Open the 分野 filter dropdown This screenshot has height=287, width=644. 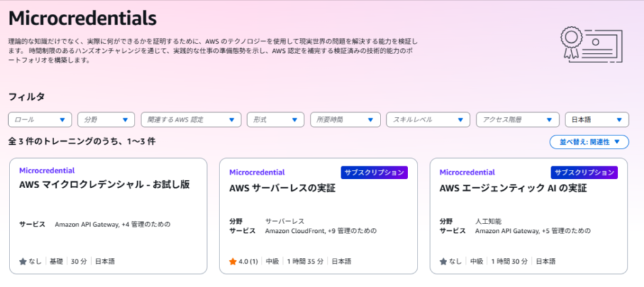pos(106,120)
